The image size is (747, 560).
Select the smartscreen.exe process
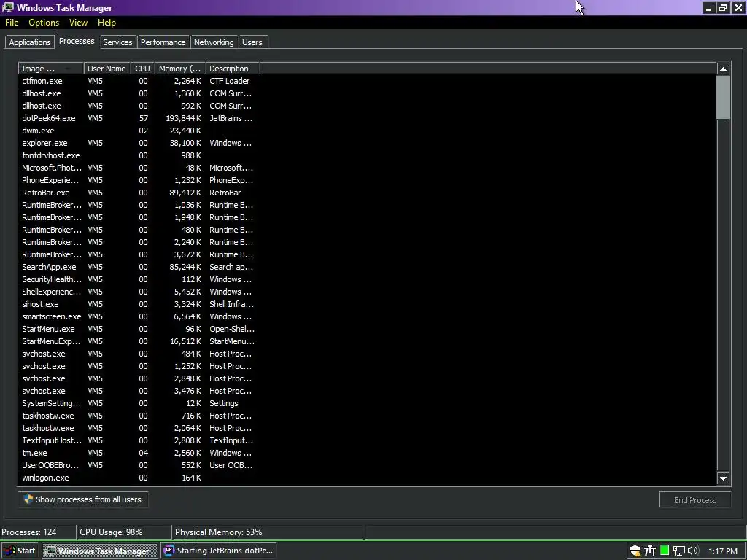click(138, 316)
